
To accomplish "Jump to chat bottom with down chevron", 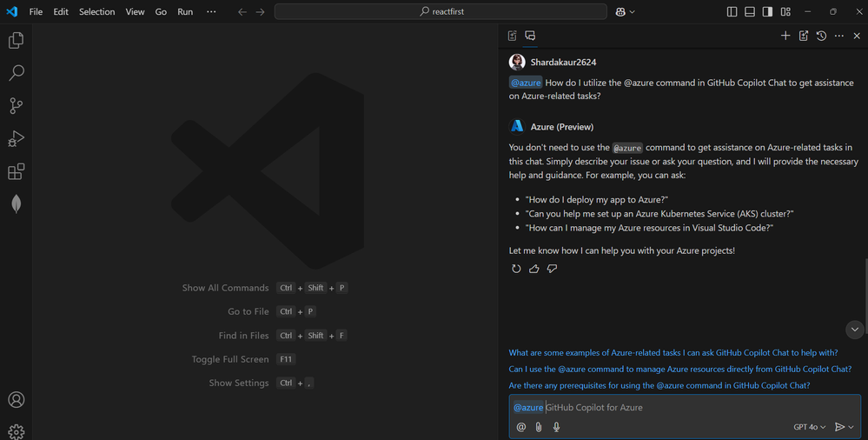I will [x=855, y=330].
